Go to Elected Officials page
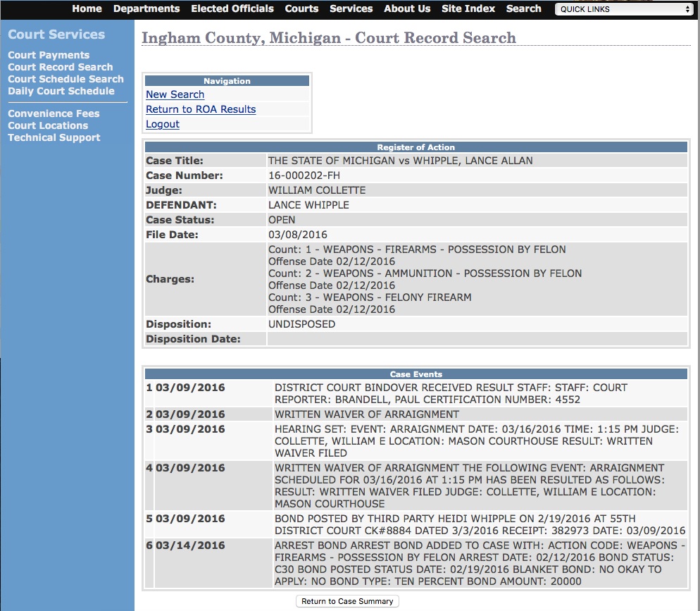Viewport: 700px width, 611px height. [x=232, y=8]
